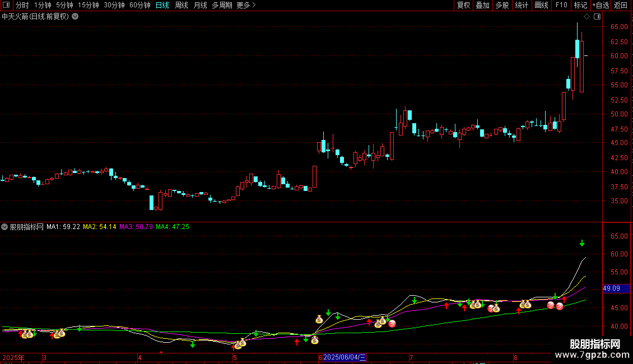Screen dimensions: 633x364
Task: Click the month 3 marker on time axis
Action: tap(44, 357)
